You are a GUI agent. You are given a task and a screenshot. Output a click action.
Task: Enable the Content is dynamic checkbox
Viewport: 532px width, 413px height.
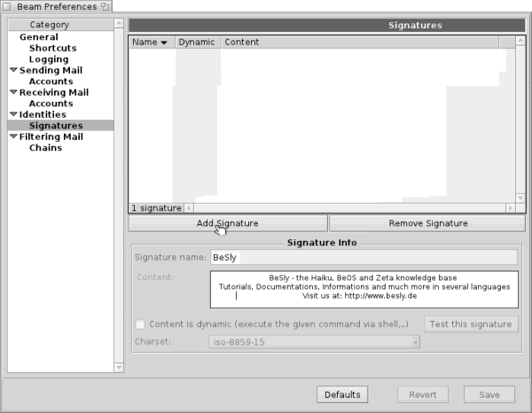(x=140, y=324)
